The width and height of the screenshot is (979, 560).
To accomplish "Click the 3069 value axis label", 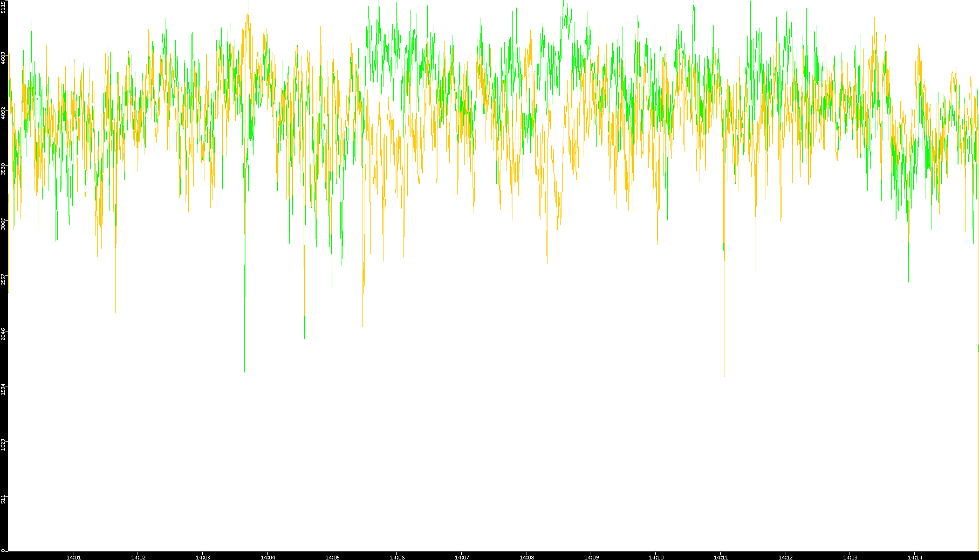I will (x=4, y=223).
